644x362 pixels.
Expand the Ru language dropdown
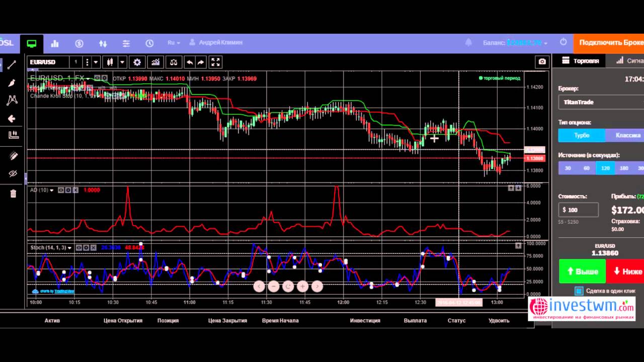pos(174,43)
